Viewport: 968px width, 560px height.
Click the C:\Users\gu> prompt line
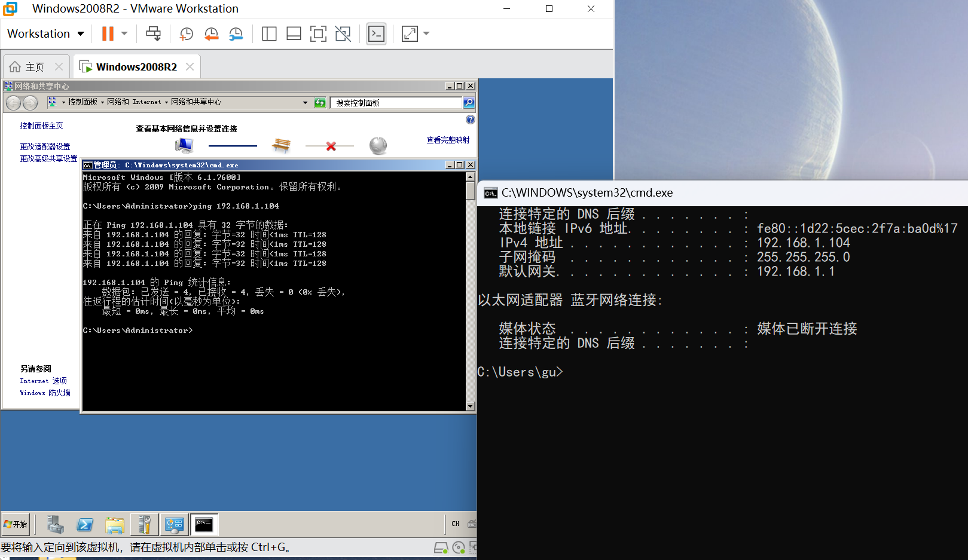tap(520, 372)
